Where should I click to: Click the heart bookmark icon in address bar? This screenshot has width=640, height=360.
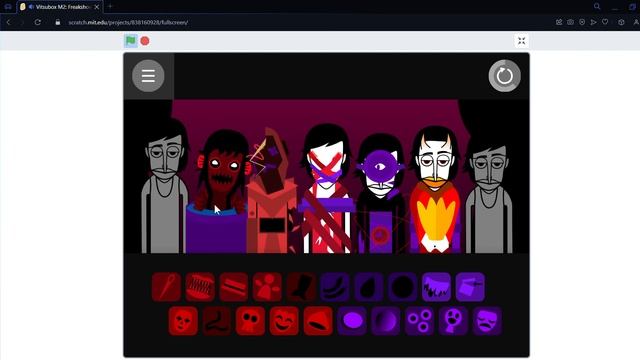coord(605,22)
